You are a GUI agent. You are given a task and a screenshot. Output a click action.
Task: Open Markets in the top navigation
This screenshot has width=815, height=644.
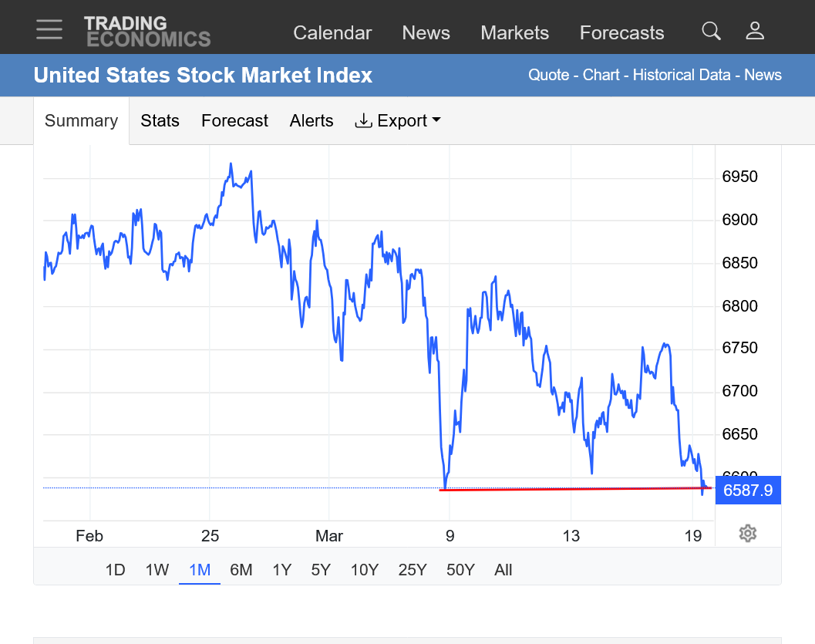tap(514, 33)
